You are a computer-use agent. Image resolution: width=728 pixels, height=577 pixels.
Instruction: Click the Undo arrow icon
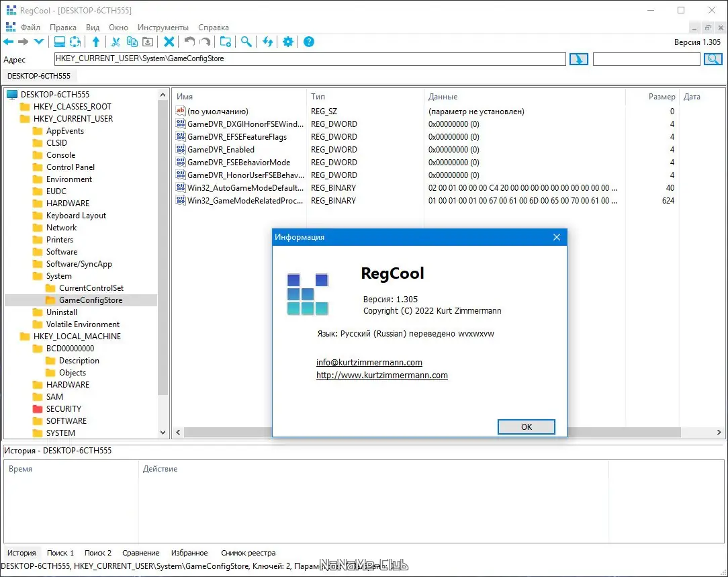(x=189, y=42)
